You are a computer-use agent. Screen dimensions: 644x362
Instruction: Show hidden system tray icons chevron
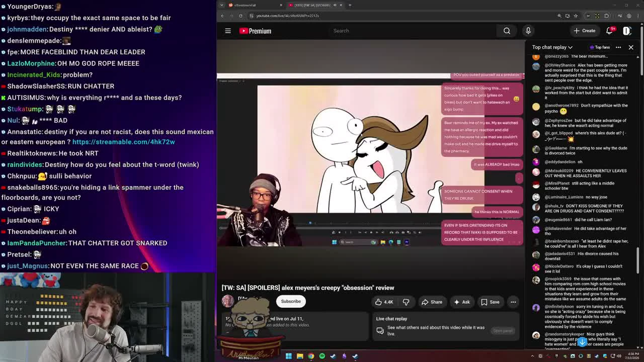[x=533, y=356]
